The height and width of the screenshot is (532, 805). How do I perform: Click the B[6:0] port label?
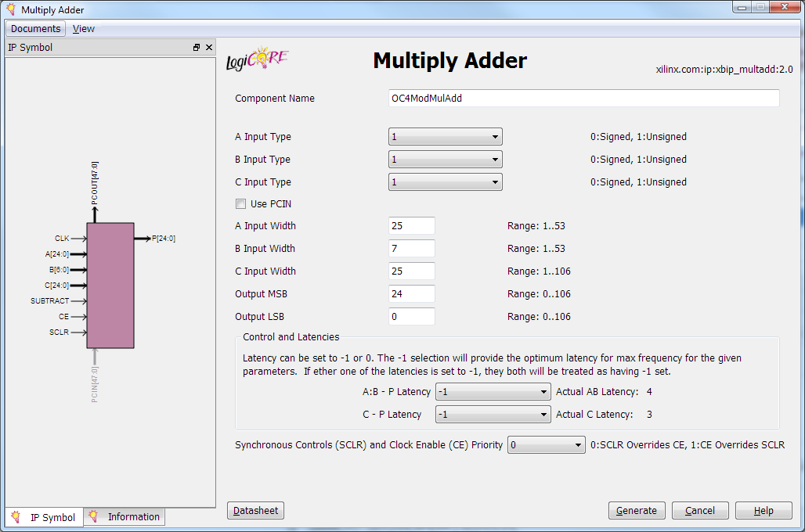pyautogui.click(x=59, y=269)
